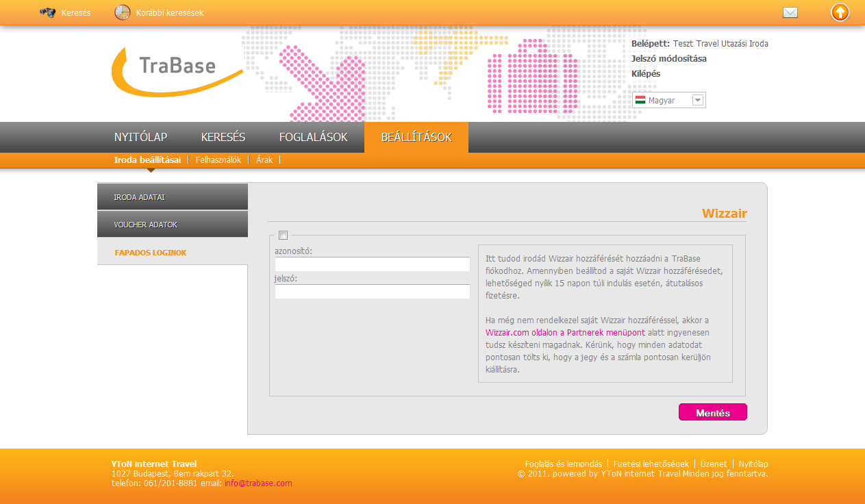865x504 pixels.
Task: Open the mail envelope icon
Action: (x=790, y=12)
